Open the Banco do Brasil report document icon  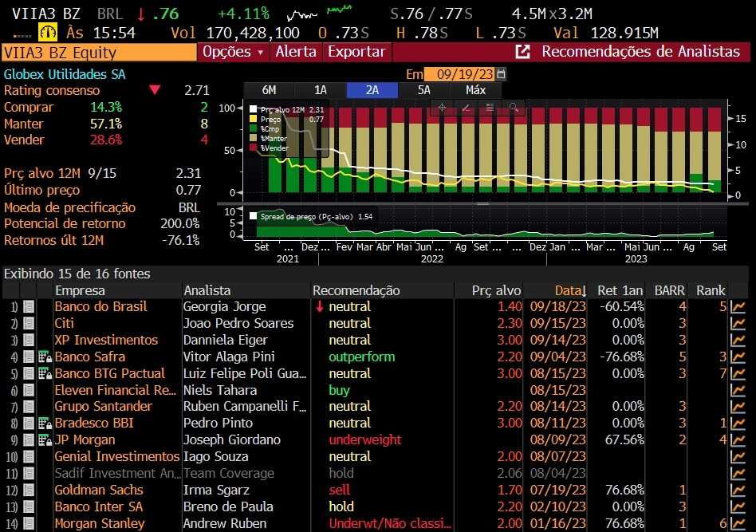click(x=29, y=307)
